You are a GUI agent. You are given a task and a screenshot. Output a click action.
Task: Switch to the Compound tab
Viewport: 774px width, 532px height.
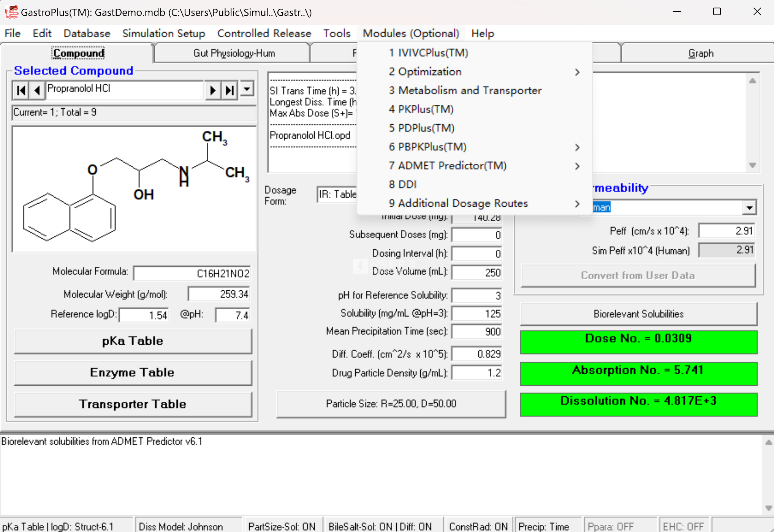pyautogui.click(x=78, y=53)
